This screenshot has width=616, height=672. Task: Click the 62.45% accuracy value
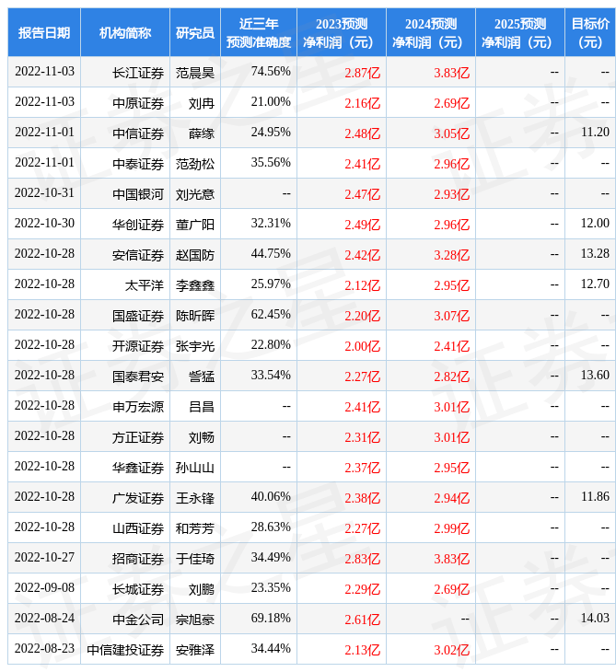[271, 314]
